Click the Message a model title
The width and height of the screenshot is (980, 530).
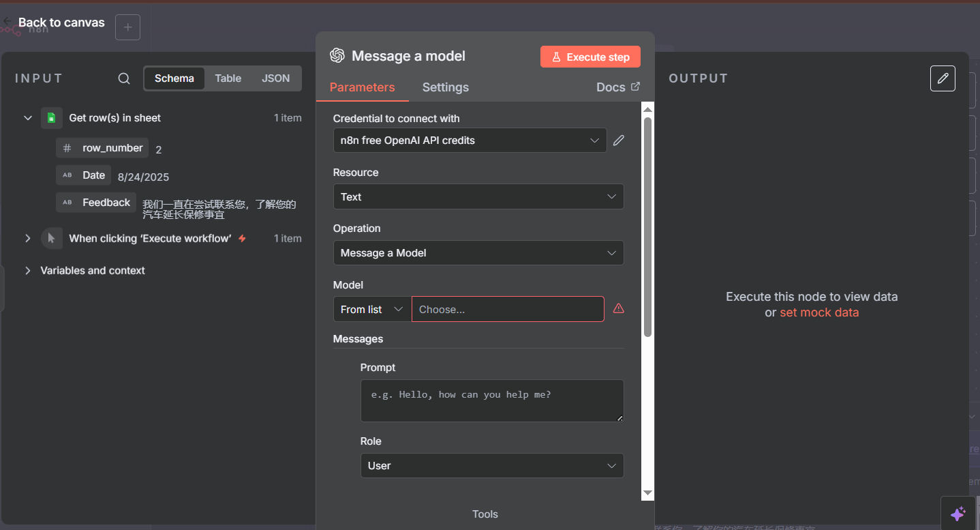[408, 56]
